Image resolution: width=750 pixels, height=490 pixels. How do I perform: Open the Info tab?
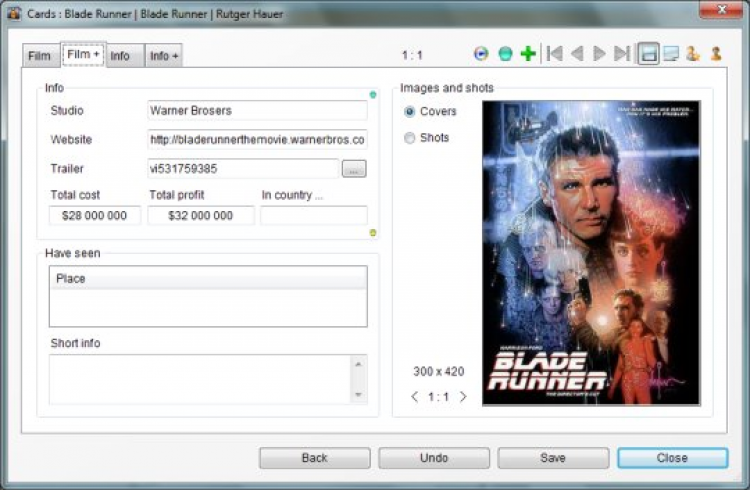(x=125, y=56)
